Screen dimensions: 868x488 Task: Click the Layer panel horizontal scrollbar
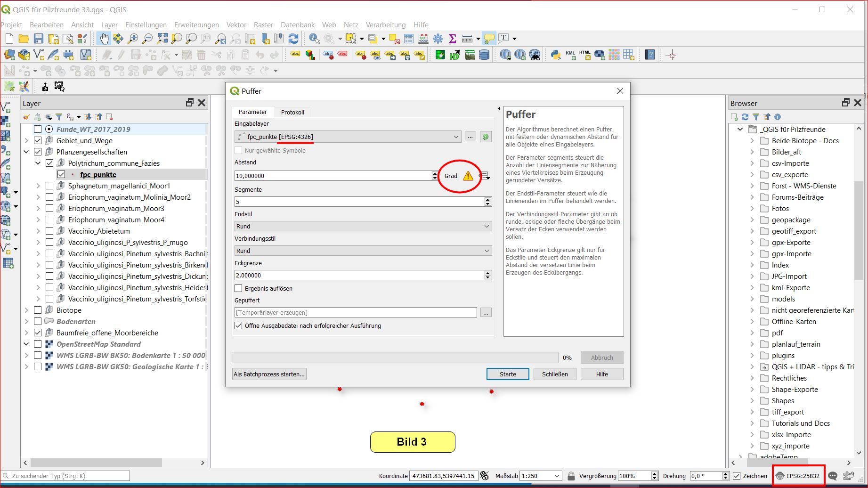(114, 463)
